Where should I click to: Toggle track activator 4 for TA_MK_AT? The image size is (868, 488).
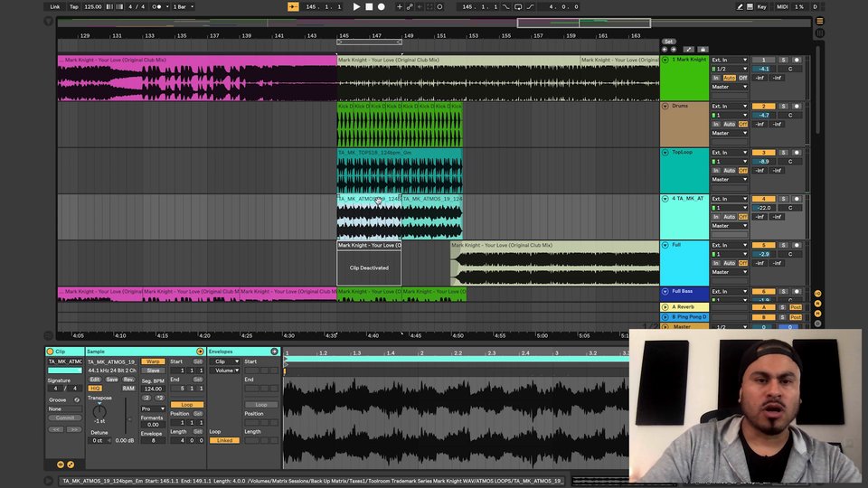click(x=763, y=199)
